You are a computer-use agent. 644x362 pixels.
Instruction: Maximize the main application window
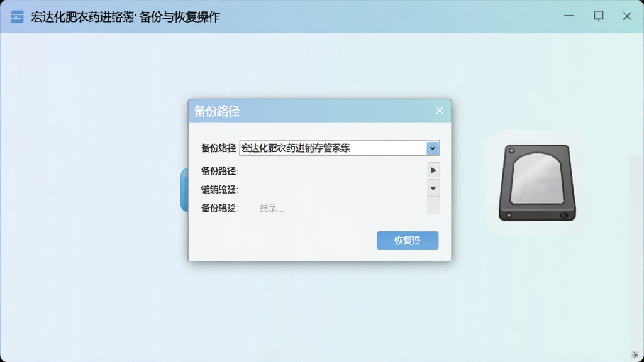pyautogui.click(x=599, y=16)
